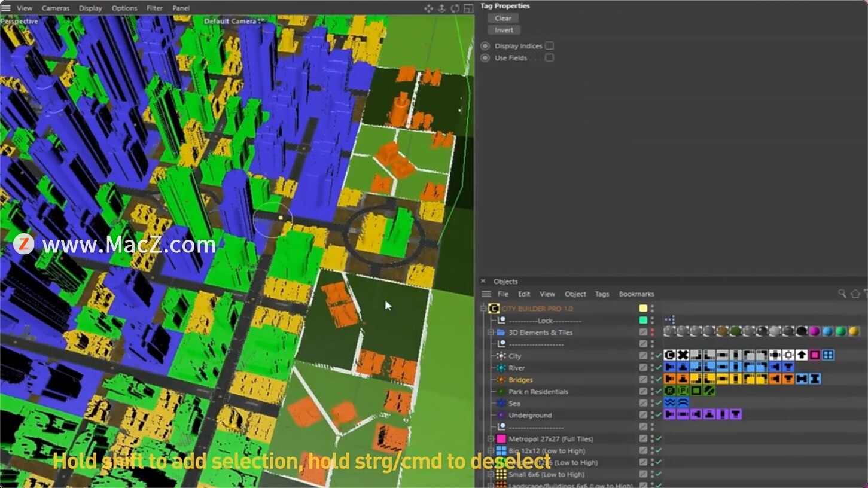The image size is (868, 488).
Task: Click an orange bridge tag on the Bridges layer
Action: coord(671,379)
